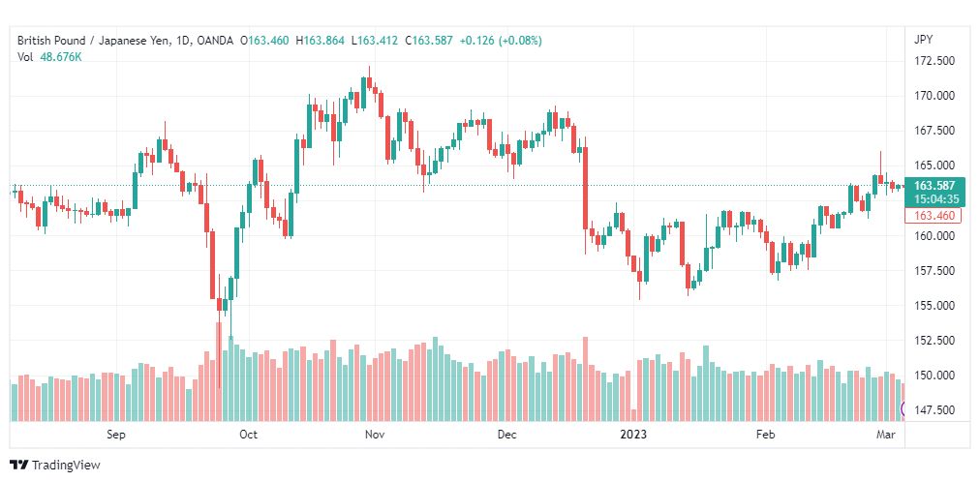Click the 2023 label on time axis
The height and width of the screenshot is (482, 980).
point(633,435)
